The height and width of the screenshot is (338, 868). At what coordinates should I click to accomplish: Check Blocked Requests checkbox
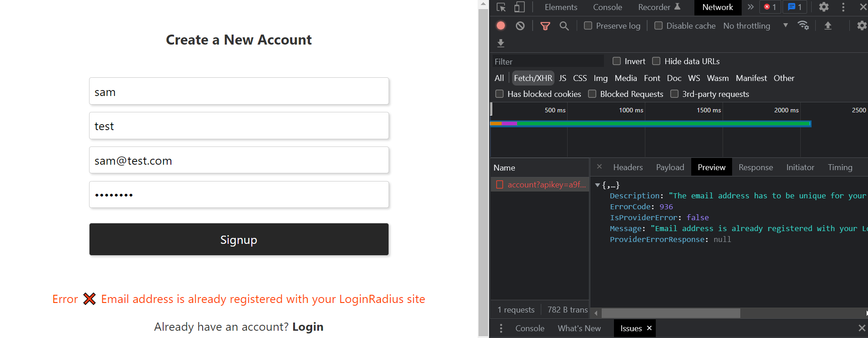pos(592,94)
